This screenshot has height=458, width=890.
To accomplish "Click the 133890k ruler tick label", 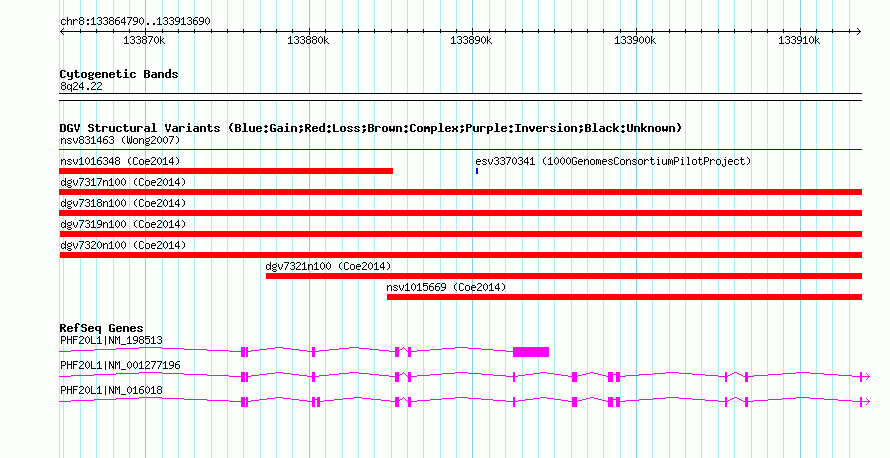I will point(471,40).
